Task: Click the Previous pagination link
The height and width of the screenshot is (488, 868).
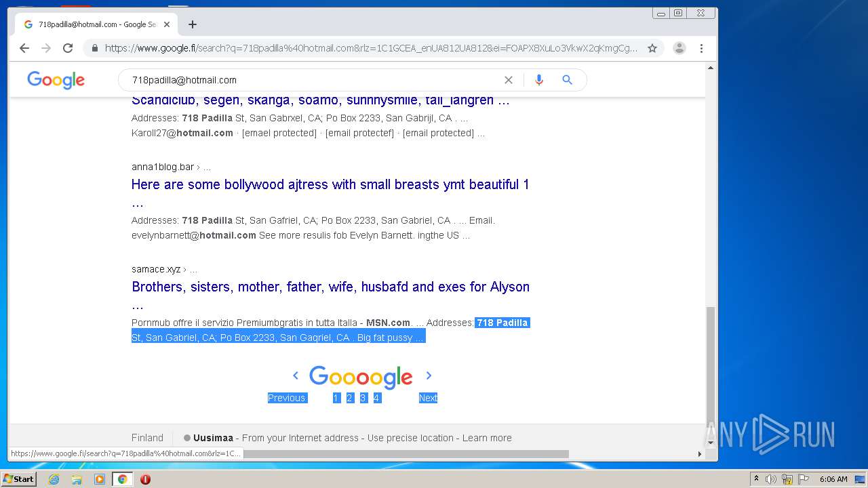Action: click(287, 398)
